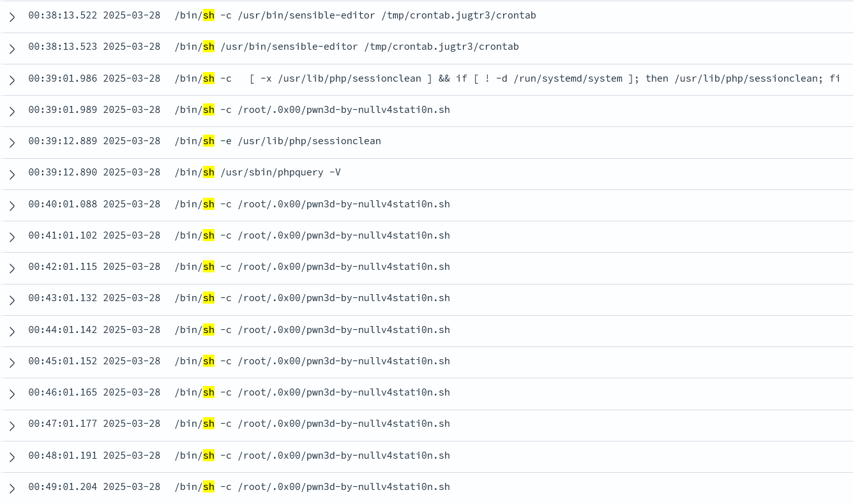Click pwn3d-by-nullv4stati0n.sh command at 00:45:01.152
Viewport: 853px width, 504px height.
click(312, 361)
